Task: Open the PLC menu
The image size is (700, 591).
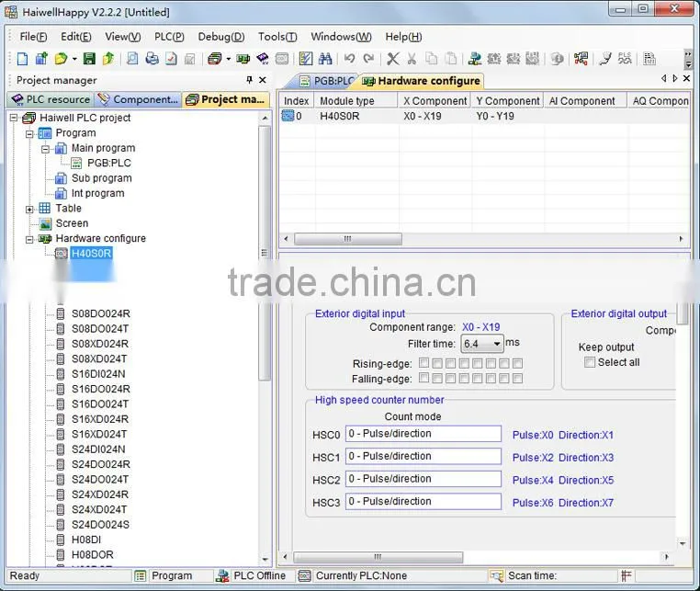Action: pos(169,37)
